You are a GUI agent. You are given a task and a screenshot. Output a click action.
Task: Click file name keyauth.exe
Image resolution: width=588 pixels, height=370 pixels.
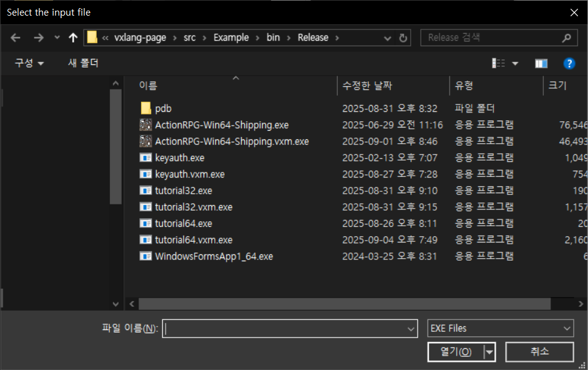point(180,157)
